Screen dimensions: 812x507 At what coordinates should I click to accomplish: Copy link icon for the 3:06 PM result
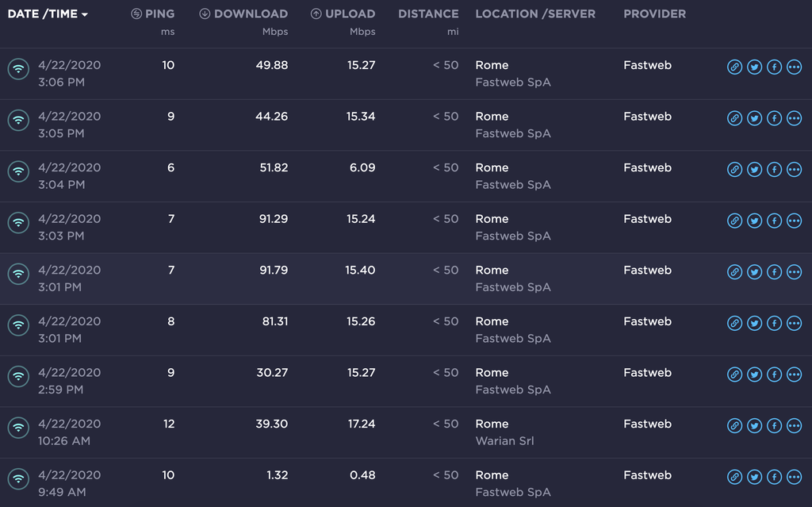(734, 67)
